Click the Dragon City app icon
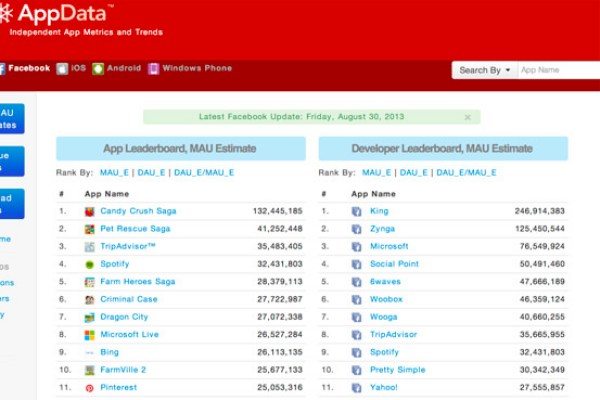Image resolution: width=600 pixels, height=400 pixels. point(90,317)
